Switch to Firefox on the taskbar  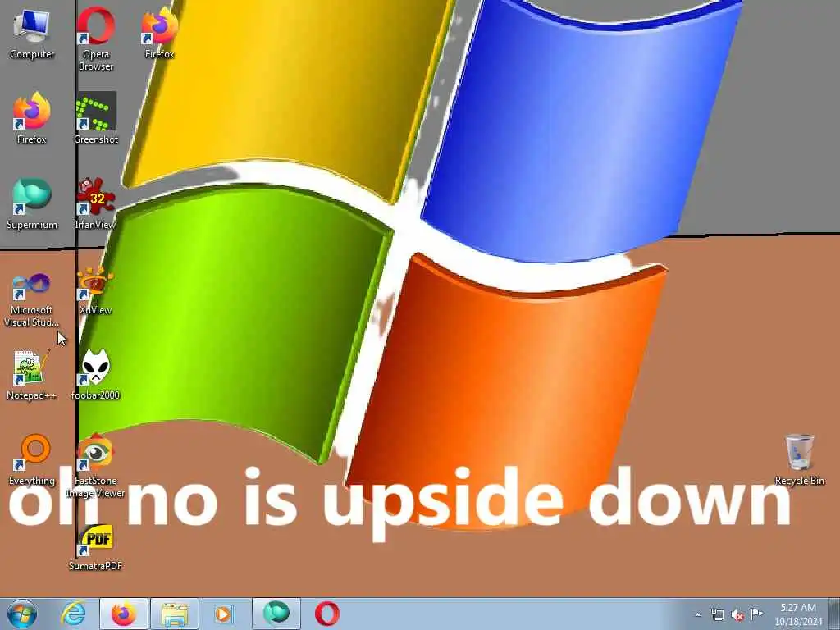pyautogui.click(x=124, y=614)
